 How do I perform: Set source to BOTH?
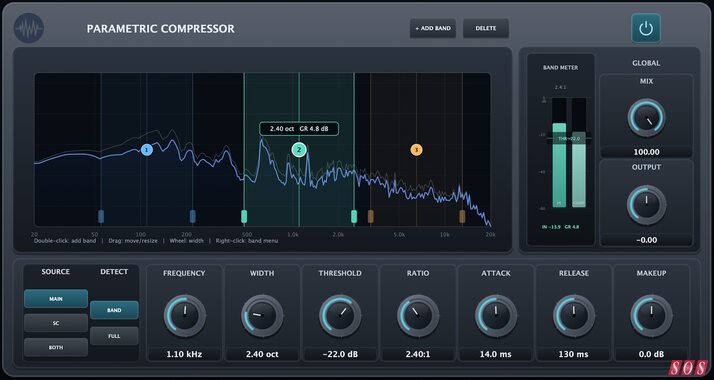(56, 347)
